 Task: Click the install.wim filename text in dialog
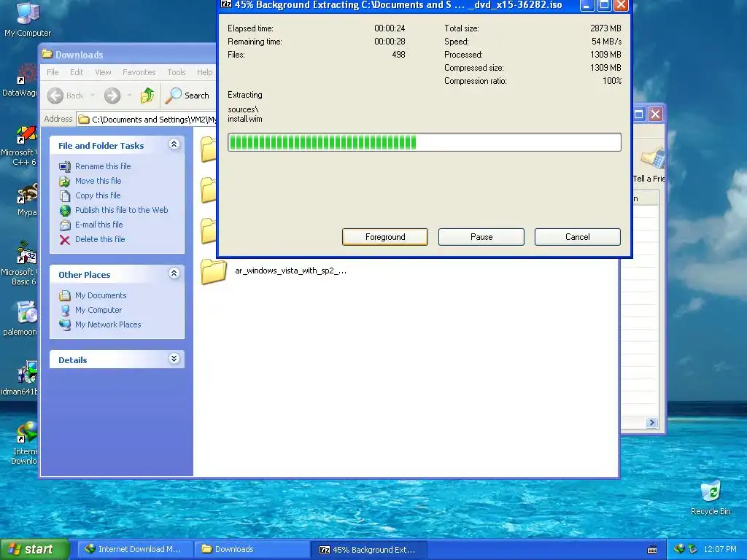pyautogui.click(x=245, y=119)
